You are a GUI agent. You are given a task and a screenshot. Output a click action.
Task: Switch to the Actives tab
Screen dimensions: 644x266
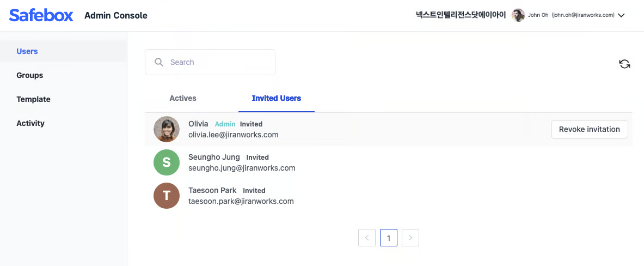click(x=183, y=98)
